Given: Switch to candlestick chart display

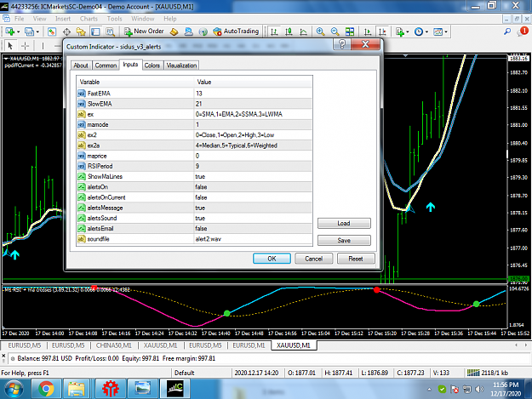Looking at the screenshot, I should 289,31.
